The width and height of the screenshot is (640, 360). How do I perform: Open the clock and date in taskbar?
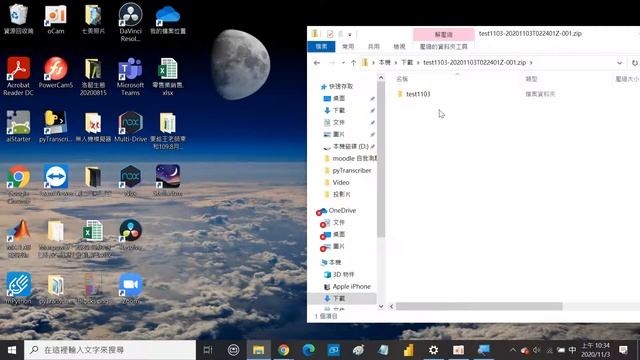596,350
